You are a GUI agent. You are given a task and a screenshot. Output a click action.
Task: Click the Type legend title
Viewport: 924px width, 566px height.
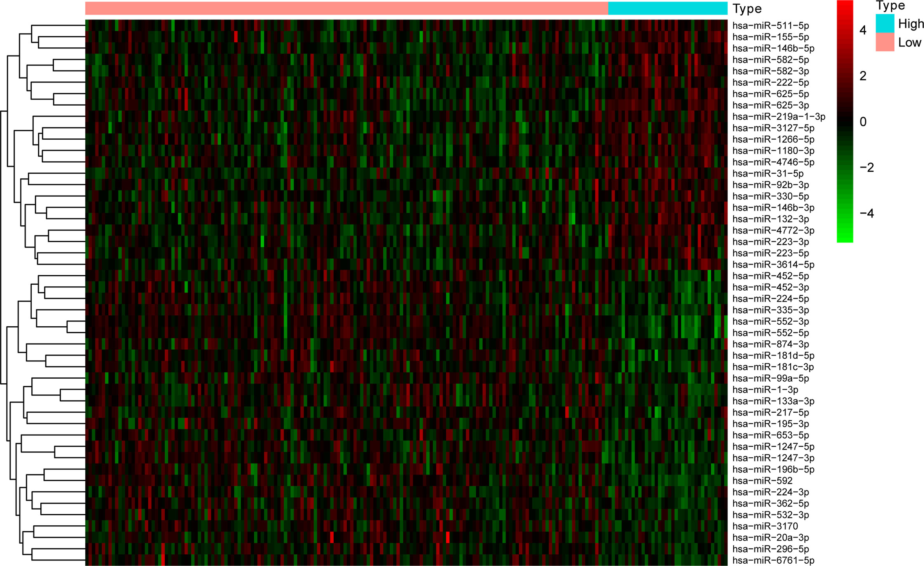(x=890, y=5)
